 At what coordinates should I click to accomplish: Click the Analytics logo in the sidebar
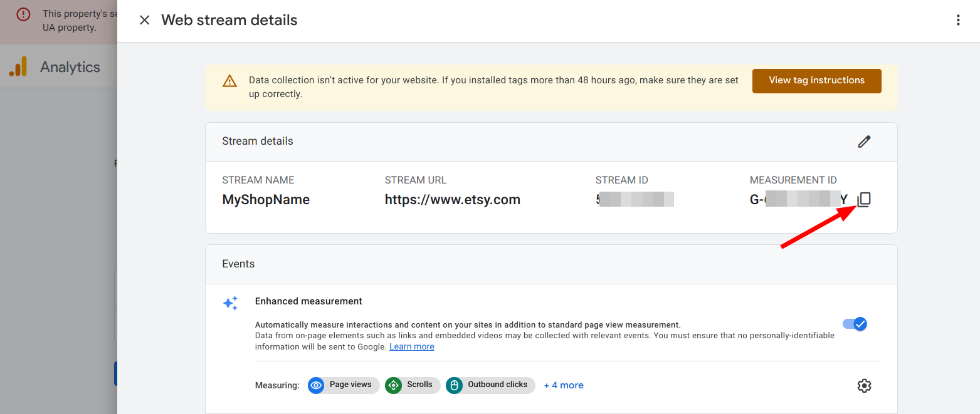click(x=19, y=66)
